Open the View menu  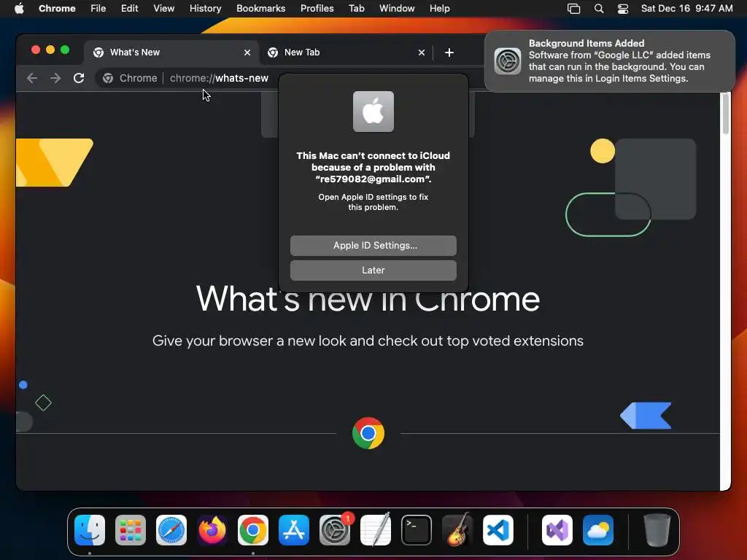click(164, 9)
